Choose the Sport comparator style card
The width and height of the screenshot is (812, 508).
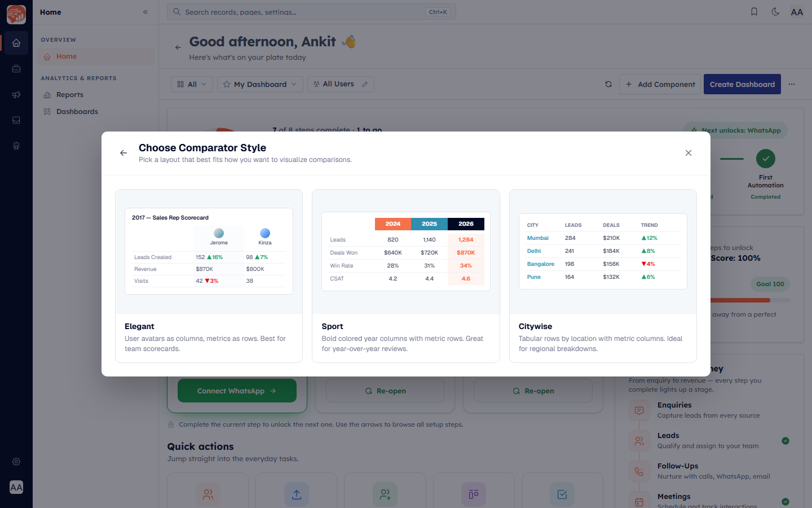[x=406, y=276]
